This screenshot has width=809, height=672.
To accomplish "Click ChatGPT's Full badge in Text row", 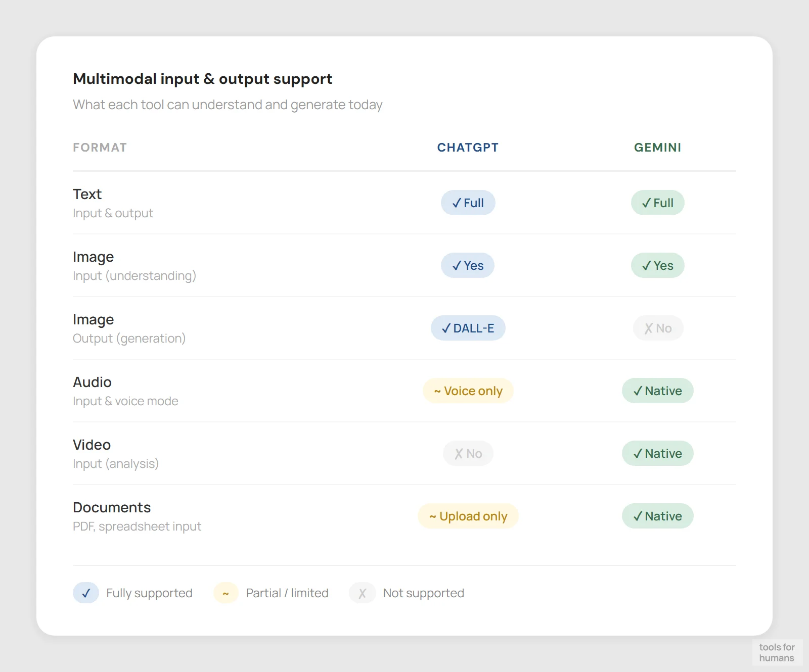I will (468, 203).
